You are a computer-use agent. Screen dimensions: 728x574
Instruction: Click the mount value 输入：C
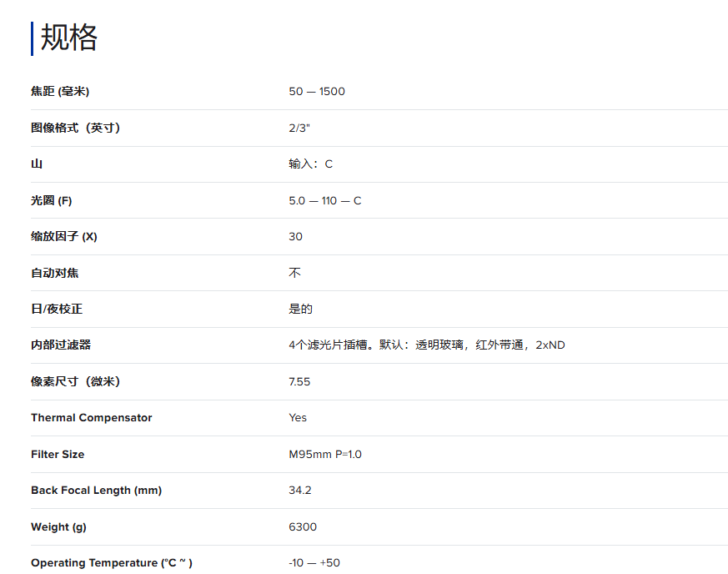point(310,164)
